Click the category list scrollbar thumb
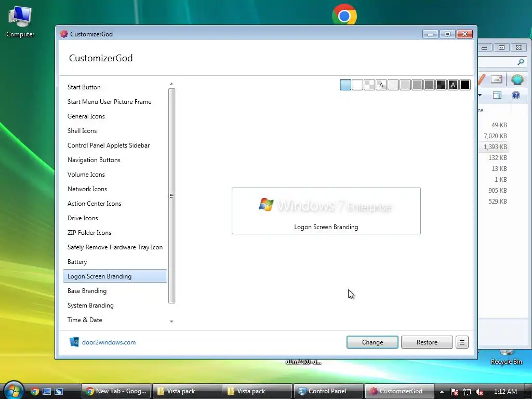Image resolution: width=532 pixels, height=399 pixels. (171, 196)
